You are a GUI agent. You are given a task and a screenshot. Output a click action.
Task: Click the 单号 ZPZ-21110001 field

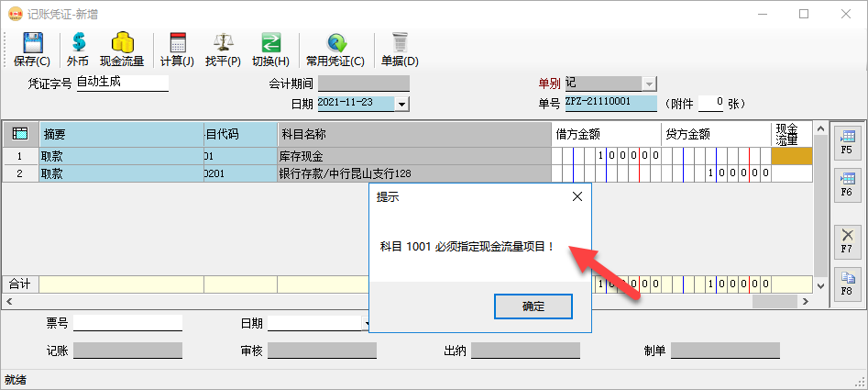[x=610, y=103]
